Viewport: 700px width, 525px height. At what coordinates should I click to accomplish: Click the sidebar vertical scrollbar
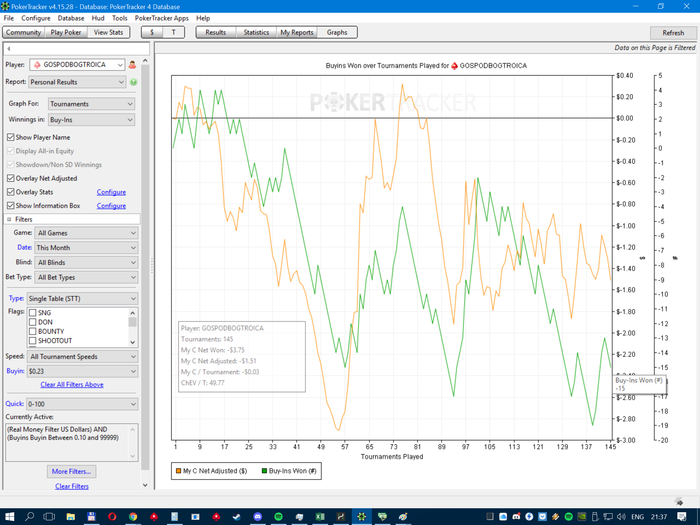click(145, 268)
